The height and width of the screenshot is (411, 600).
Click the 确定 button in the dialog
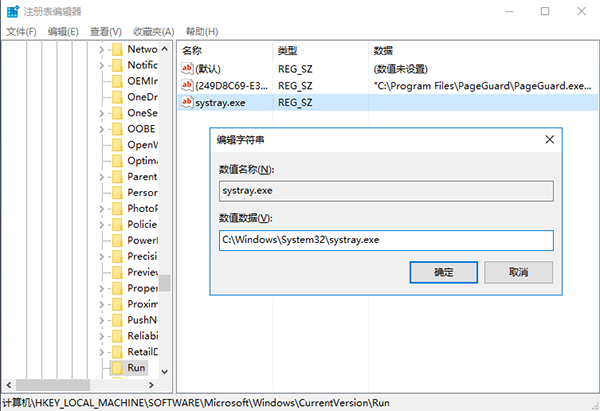(443, 272)
